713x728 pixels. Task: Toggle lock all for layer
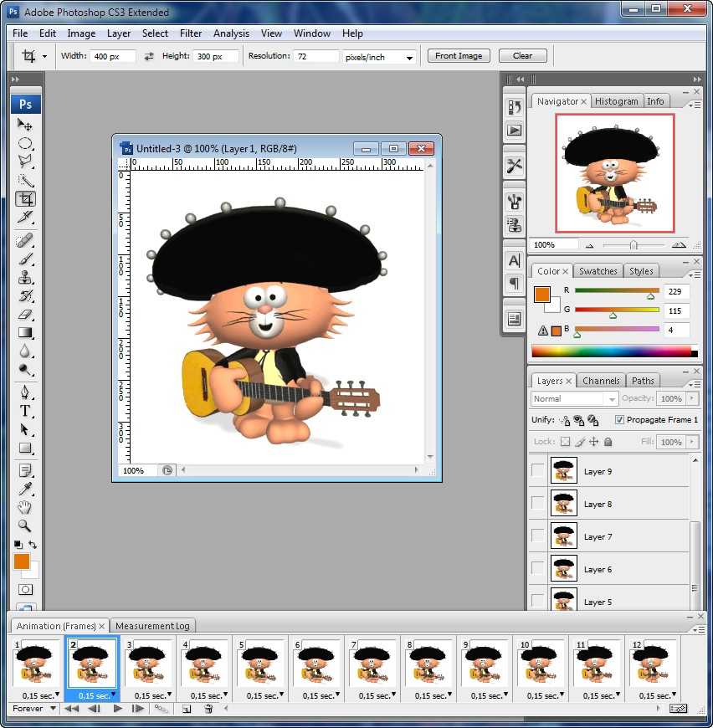point(608,442)
